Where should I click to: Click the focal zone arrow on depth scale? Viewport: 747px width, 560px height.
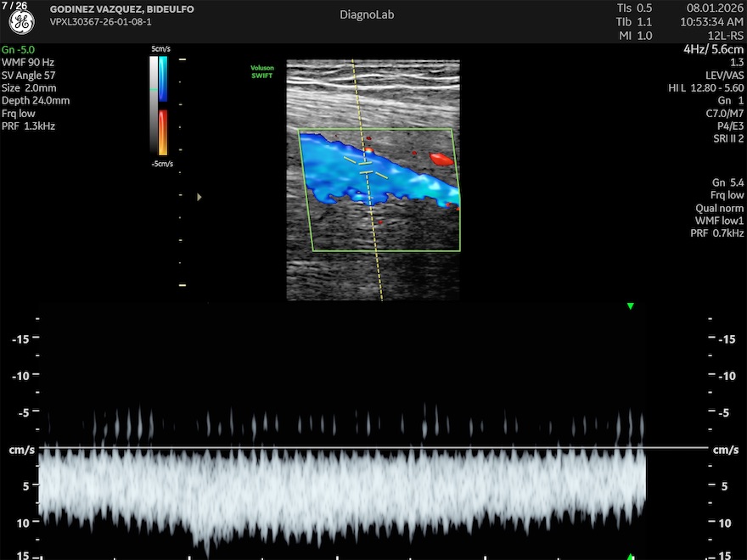point(199,197)
